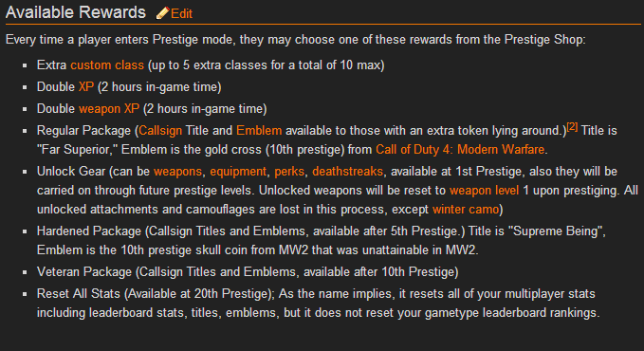This screenshot has width=644, height=351.
Task: Open the custom class link
Action: tap(107, 65)
